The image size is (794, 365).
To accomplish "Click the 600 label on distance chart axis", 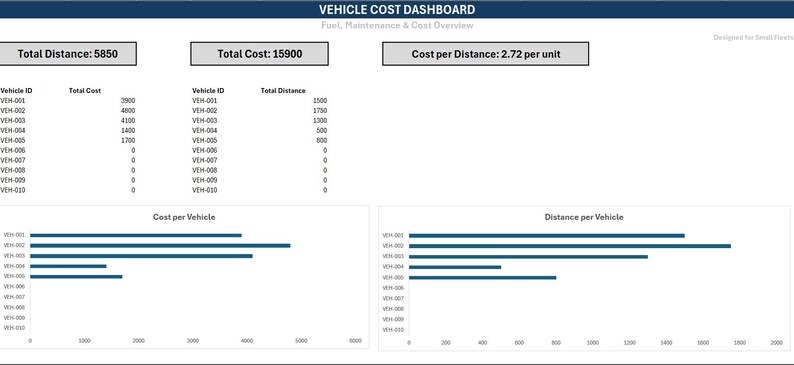I will pyautogui.click(x=519, y=343).
